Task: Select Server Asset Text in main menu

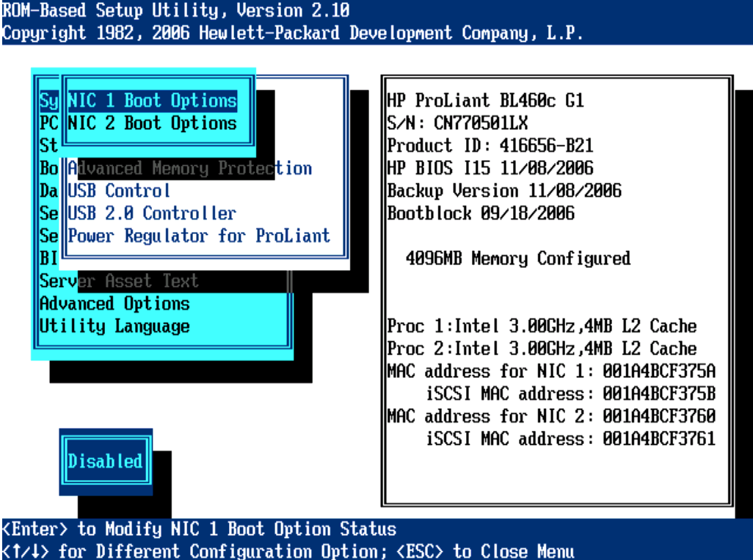Action: click(x=119, y=281)
